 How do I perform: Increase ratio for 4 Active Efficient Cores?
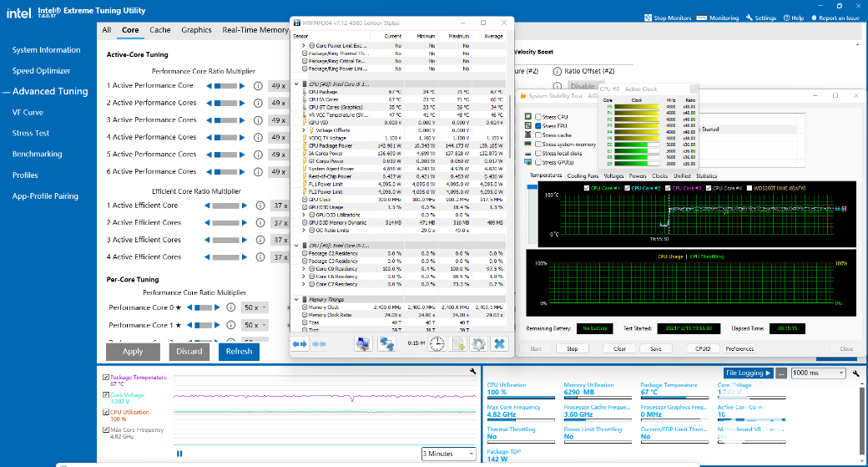pyautogui.click(x=244, y=257)
